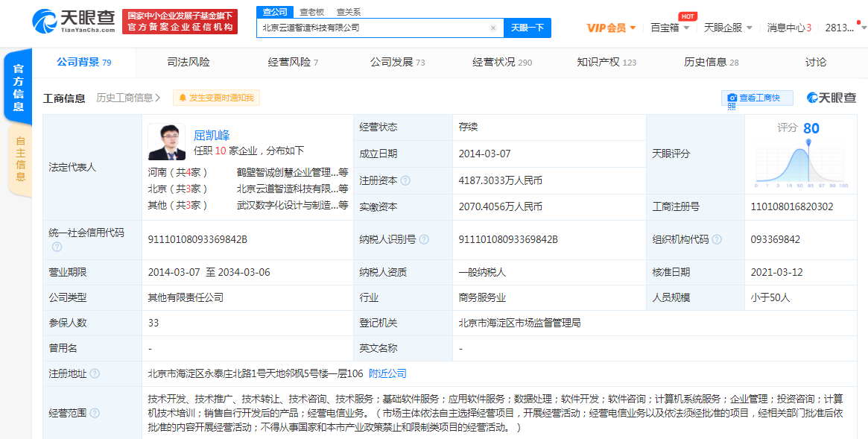Open the VIP会员 dropdown
The image size is (868, 439).
(611, 28)
